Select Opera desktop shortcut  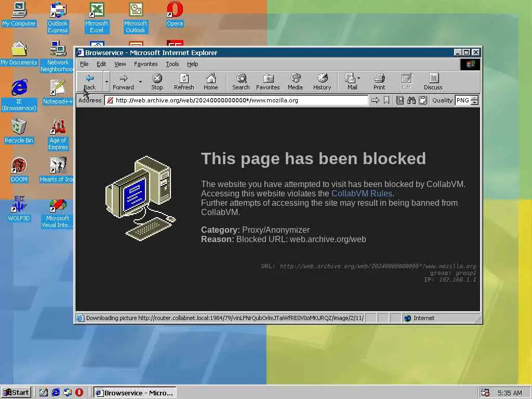[x=175, y=14]
